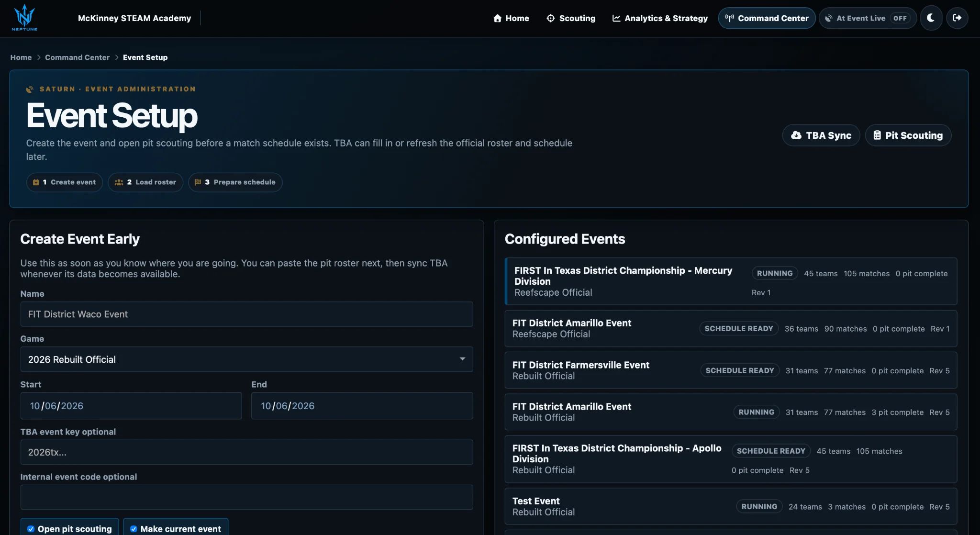This screenshot has width=980, height=535.
Task: Toggle the At Event Live switch
Action: pos(900,18)
